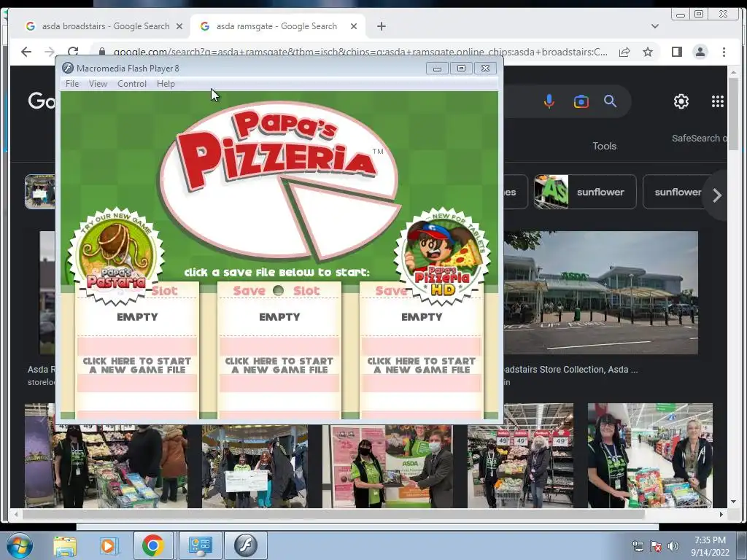Toggle Chrome side panel icon
Viewport: 747px width, 560px height.
tap(676, 52)
